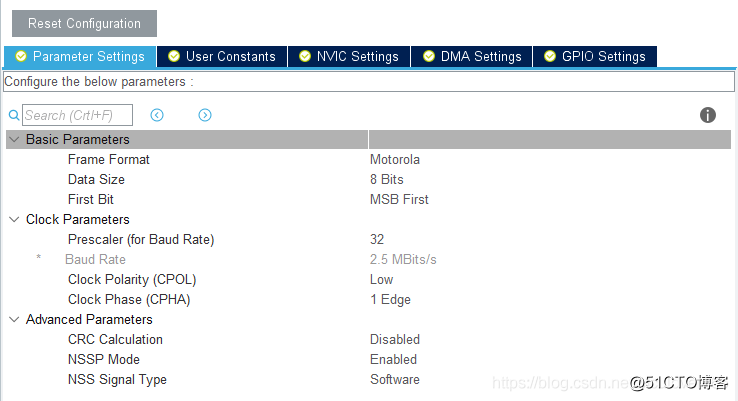
Task: Click the NSSP Mode Enabled value
Action: pyautogui.click(x=393, y=360)
